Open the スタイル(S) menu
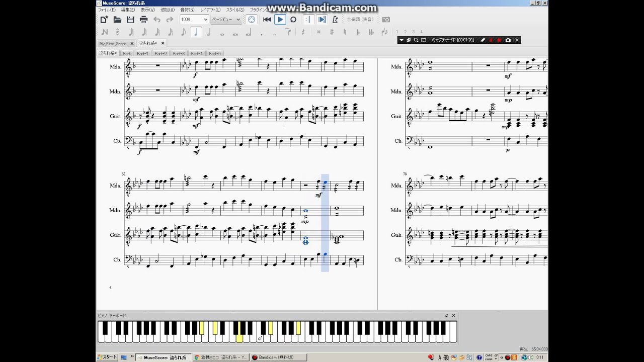Image resolution: width=644 pixels, height=362 pixels. (x=235, y=10)
